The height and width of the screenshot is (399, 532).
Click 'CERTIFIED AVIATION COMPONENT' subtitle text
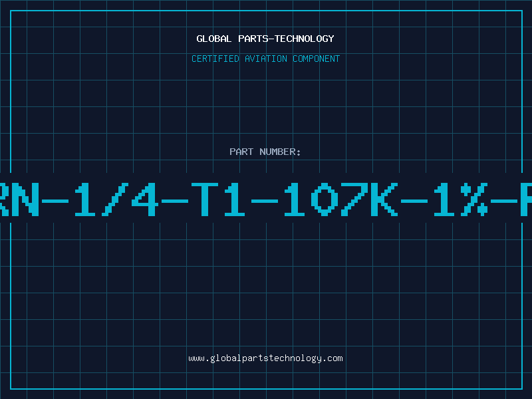point(265,59)
